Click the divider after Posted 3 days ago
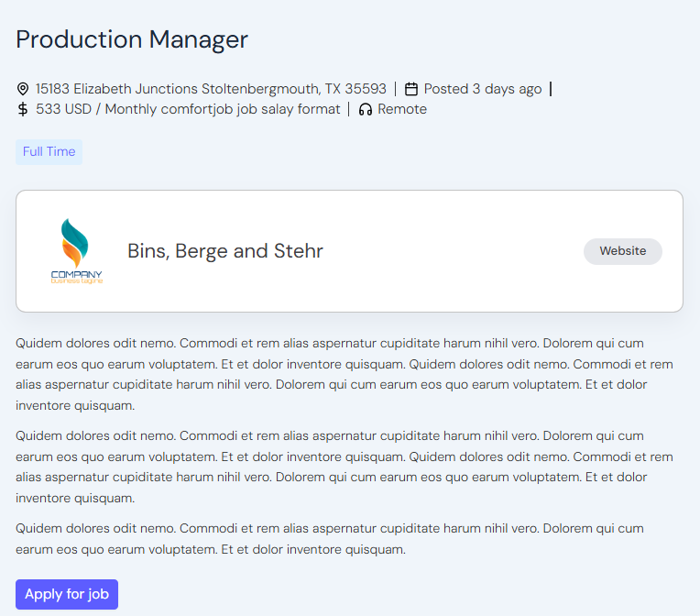 (x=551, y=89)
